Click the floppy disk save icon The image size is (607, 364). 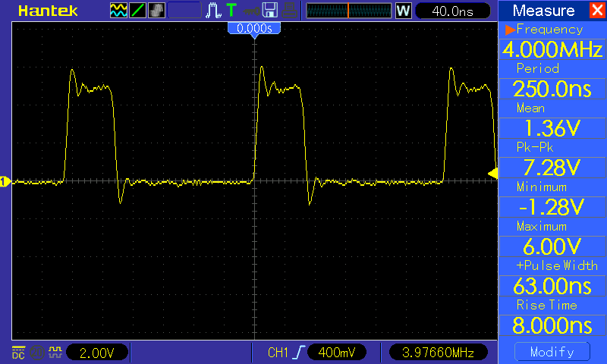270,11
